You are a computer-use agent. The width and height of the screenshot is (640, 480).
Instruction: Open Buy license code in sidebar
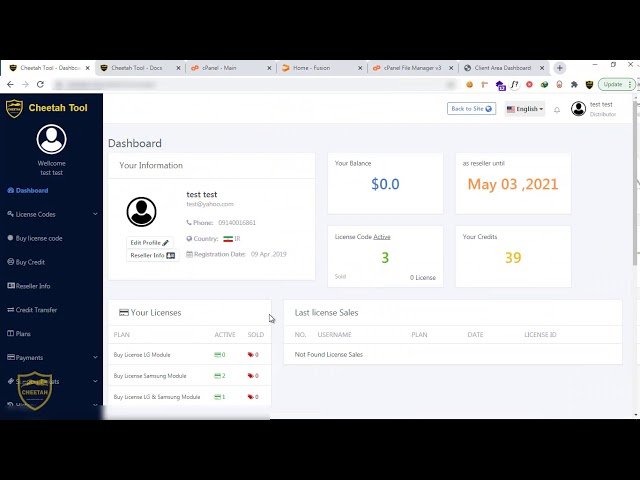click(35, 238)
